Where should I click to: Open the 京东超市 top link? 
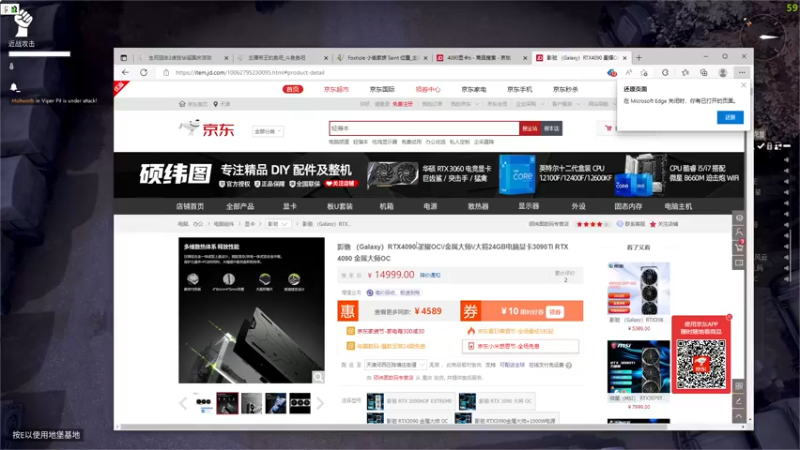point(336,89)
